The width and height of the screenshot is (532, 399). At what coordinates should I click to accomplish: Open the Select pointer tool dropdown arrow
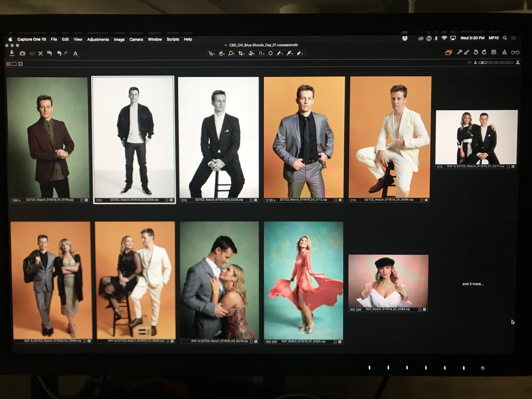pyautogui.click(x=214, y=54)
